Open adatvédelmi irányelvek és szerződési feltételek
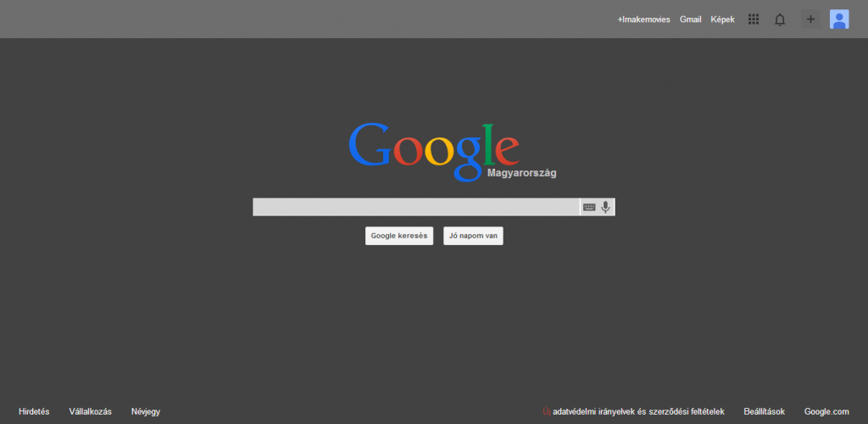 639,412
